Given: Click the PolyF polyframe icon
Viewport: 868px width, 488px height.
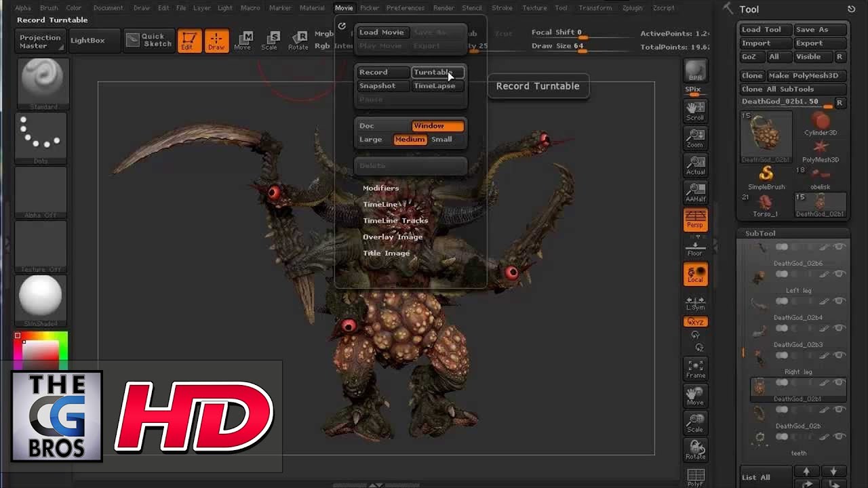Looking at the screenshot, I should click(695, 477).
